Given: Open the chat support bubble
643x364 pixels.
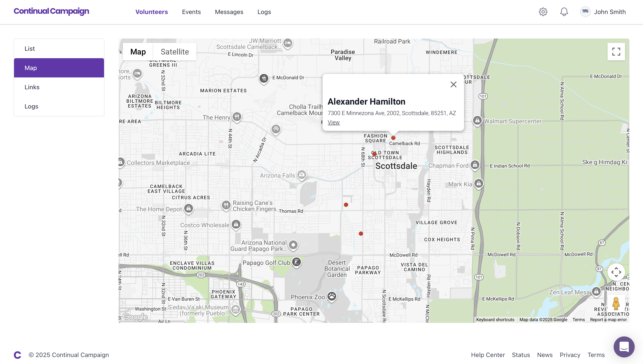Looking at the screenshot, I should pyautogui.click(x=624, y=347).
